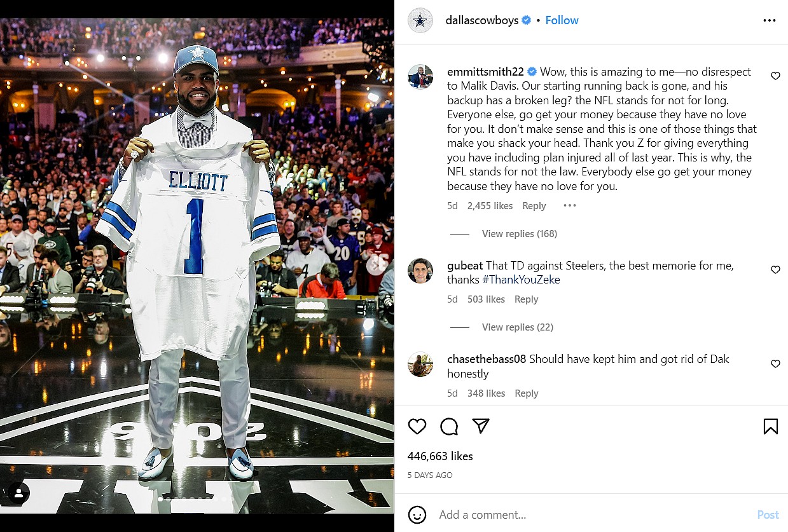Share the post using paper plane icon
This screenshot has height=532, width=788.
click(481, 426)
